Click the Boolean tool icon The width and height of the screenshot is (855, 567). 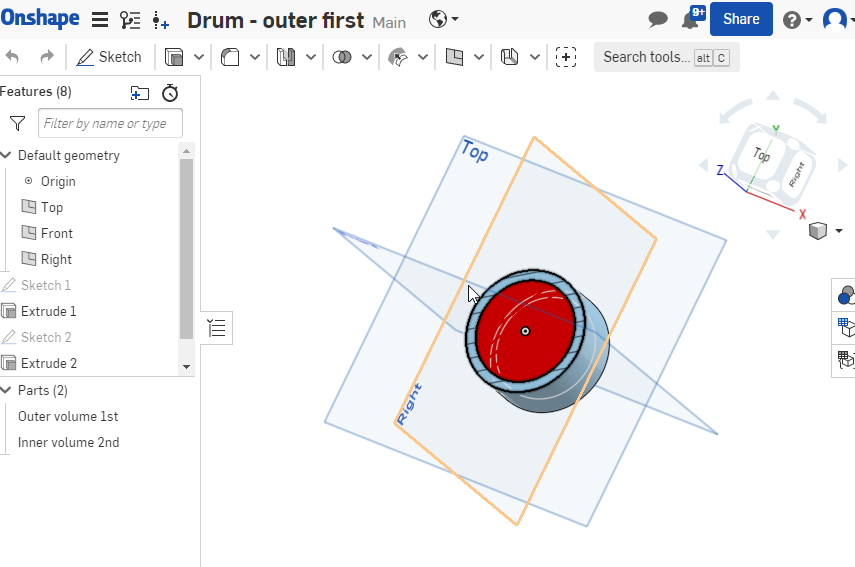(342, 57)
